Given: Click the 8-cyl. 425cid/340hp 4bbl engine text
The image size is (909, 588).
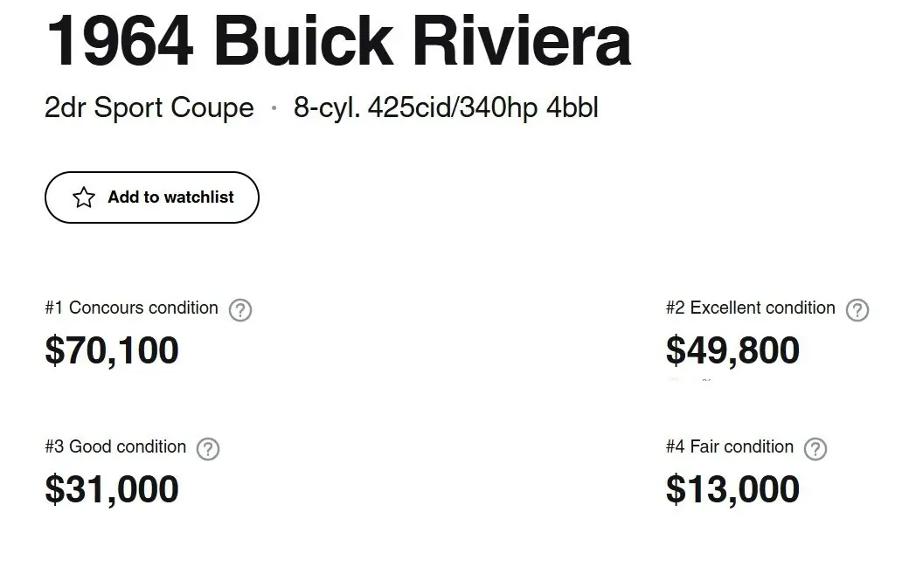Looking at the screenshot, I should (446, 108).
